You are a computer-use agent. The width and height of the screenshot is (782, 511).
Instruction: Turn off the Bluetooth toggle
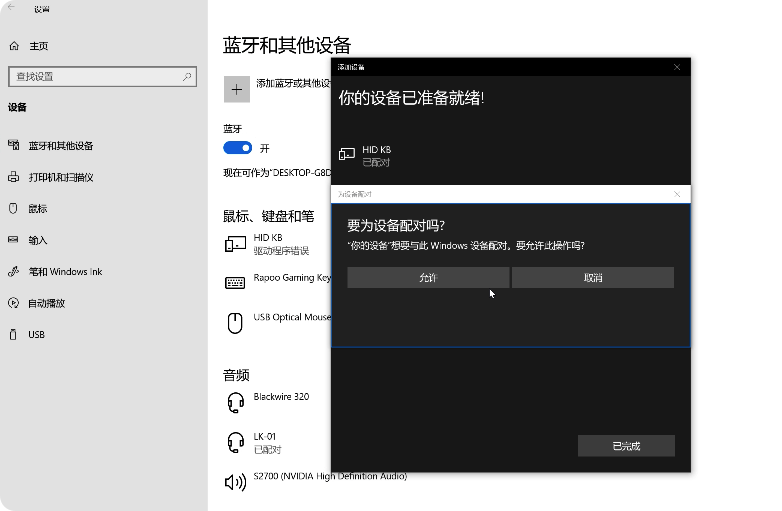[x=237, y=148]
